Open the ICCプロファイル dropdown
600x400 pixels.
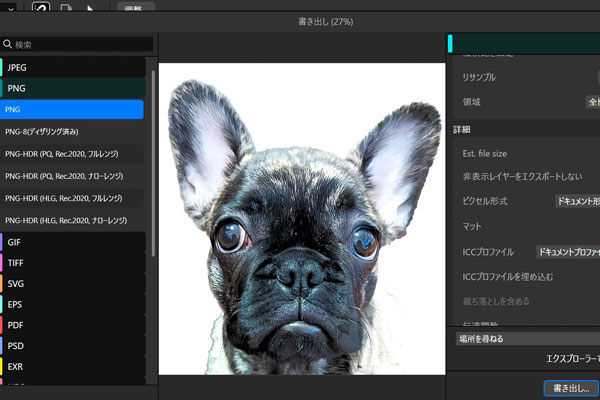point(568,252)
